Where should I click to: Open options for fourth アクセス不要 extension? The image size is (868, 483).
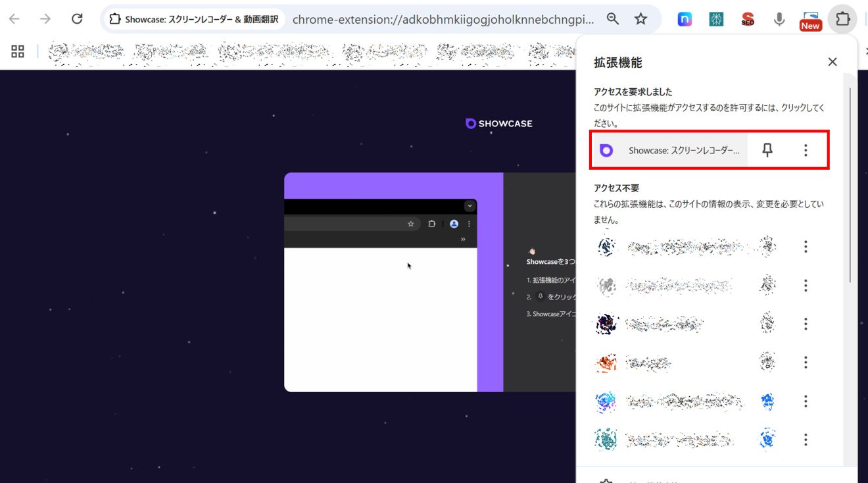(x=806, y=362)
